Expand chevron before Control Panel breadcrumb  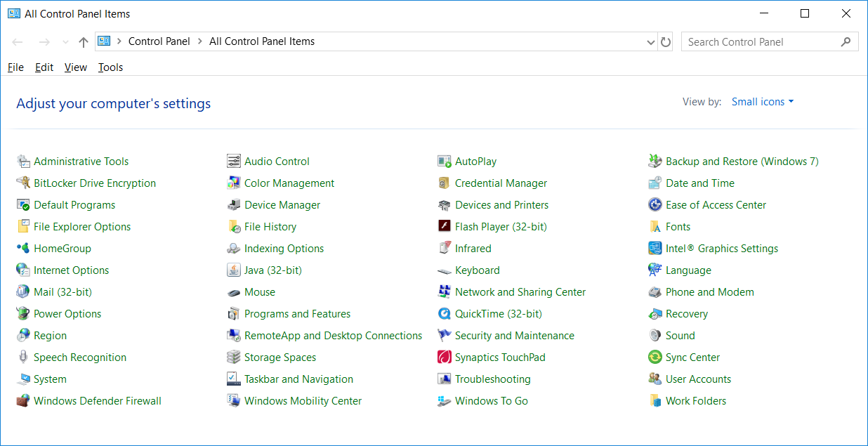pyautogui.click(x=119, y=41)
